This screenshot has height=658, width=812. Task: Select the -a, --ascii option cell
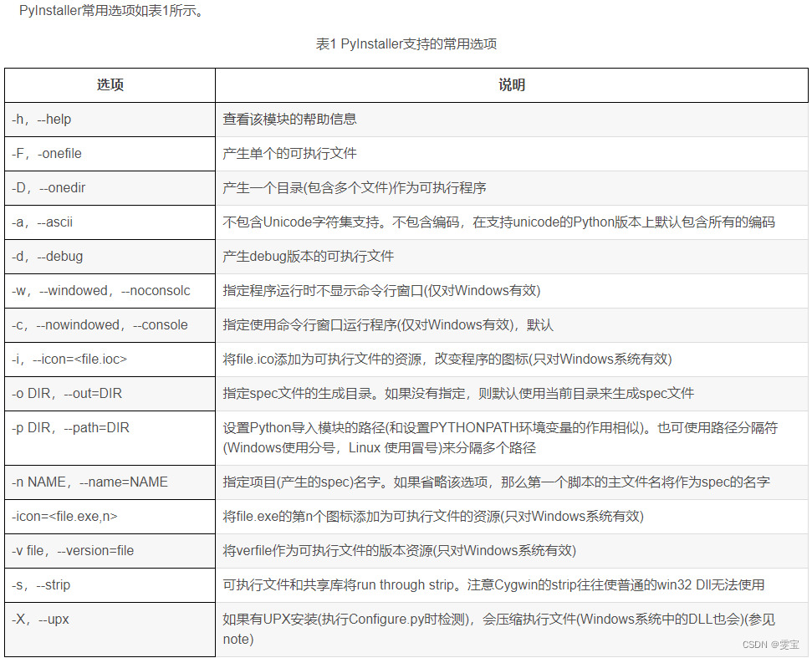coord(110,222)
